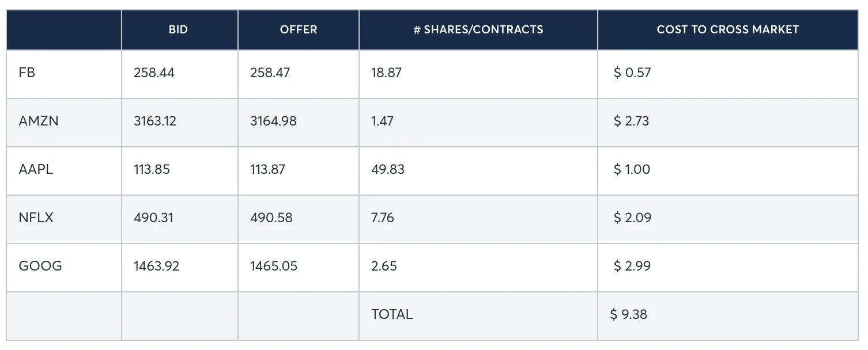Click the GOOG ticker cell
This screenshot has height=350, width=868.
40,266
